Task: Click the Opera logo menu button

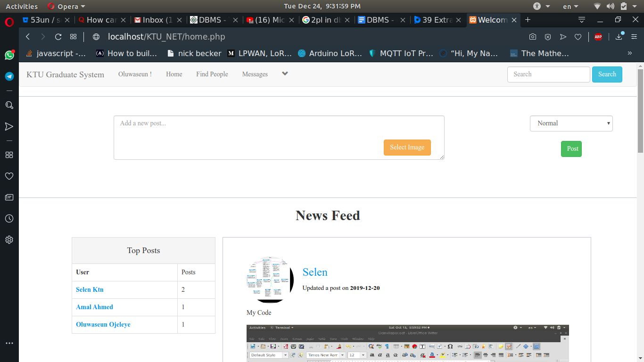Action: click(x=9, y=22)
